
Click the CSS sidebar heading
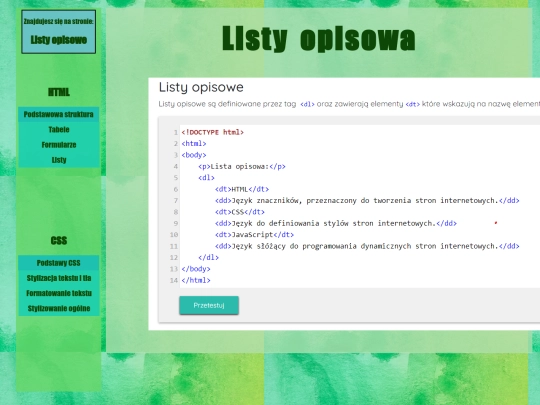pyautogui.click(x=59, y=240)
